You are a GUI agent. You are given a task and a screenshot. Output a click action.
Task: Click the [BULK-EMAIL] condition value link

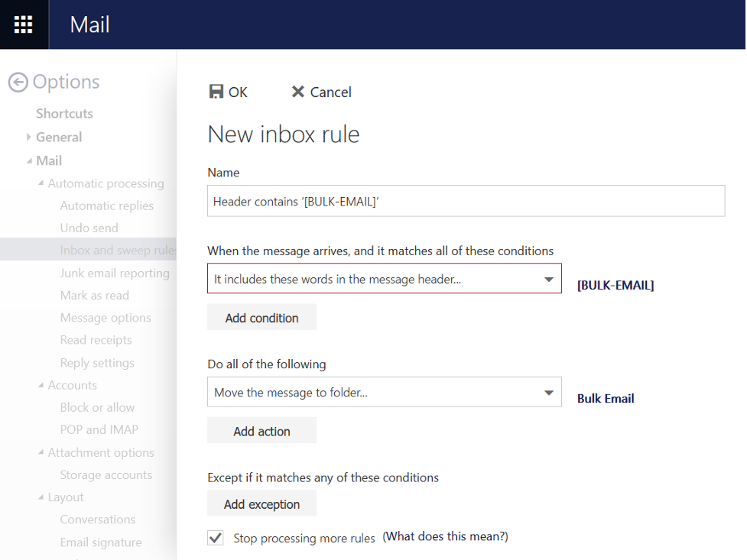(615, 286)
